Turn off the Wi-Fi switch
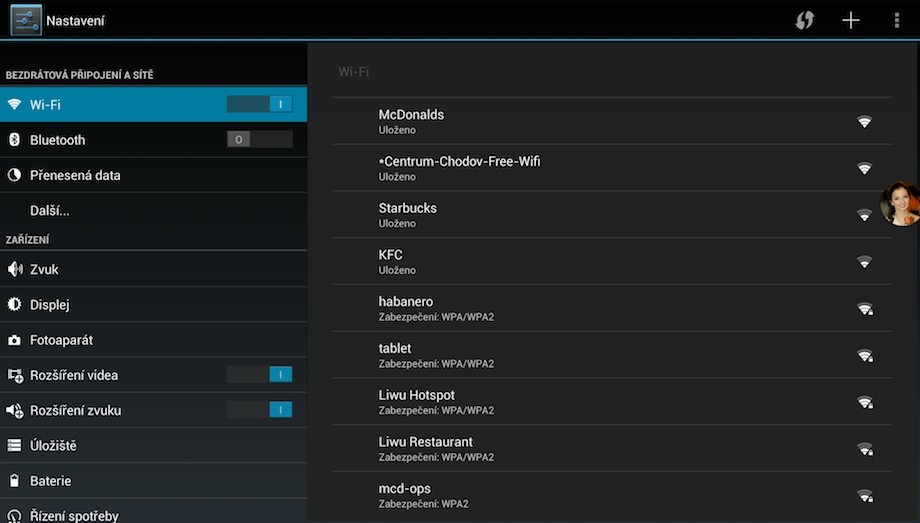The image size is (920, 523). 259,104
